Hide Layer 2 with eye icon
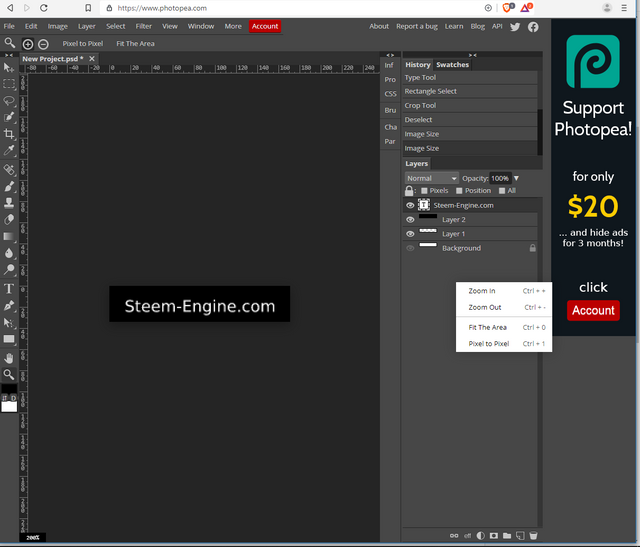Viewport: 640px width, 547px height. [x=410, y=220]
